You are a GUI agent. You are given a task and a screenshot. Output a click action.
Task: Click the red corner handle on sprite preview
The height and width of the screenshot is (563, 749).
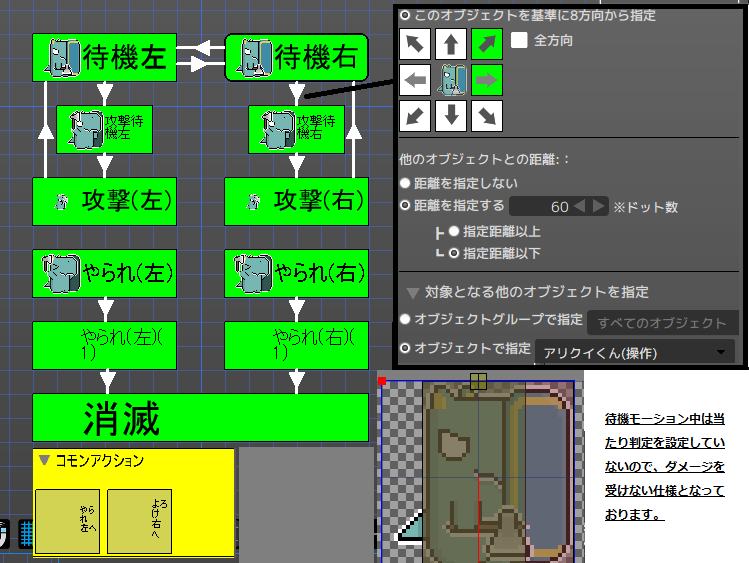click(x=382, y=381)
